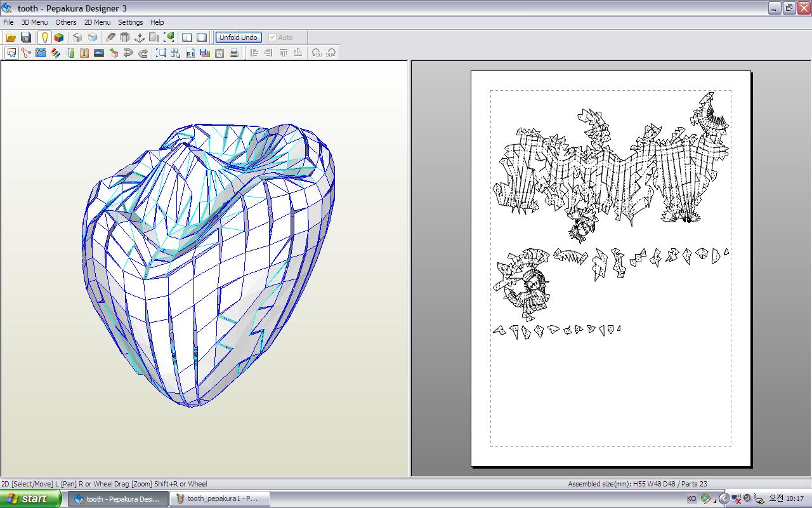Open the Help menu
The image size is (812, 508).
coord(157,22)
